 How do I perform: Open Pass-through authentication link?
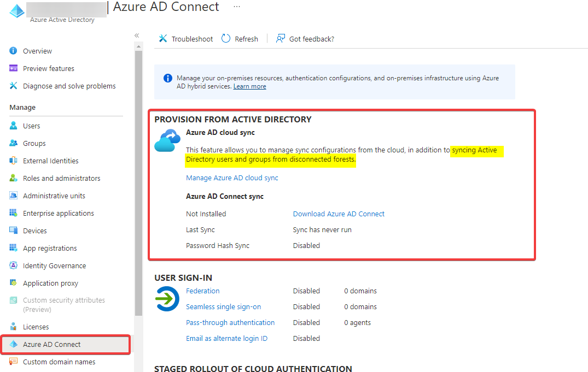(230, 322)
